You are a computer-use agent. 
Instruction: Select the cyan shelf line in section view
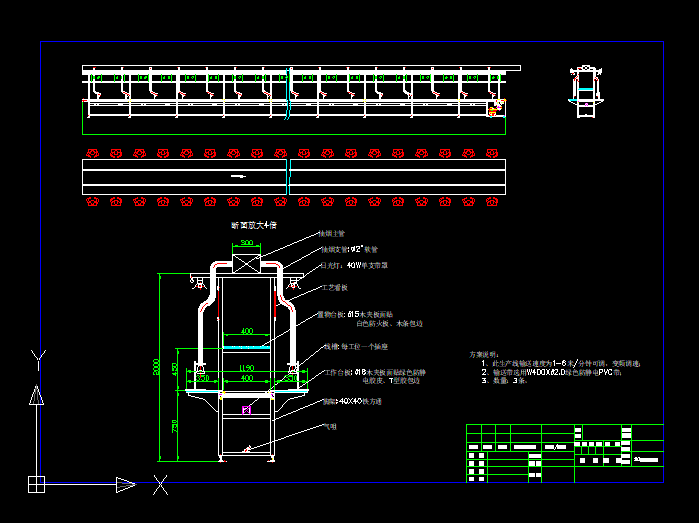point(246,347)
